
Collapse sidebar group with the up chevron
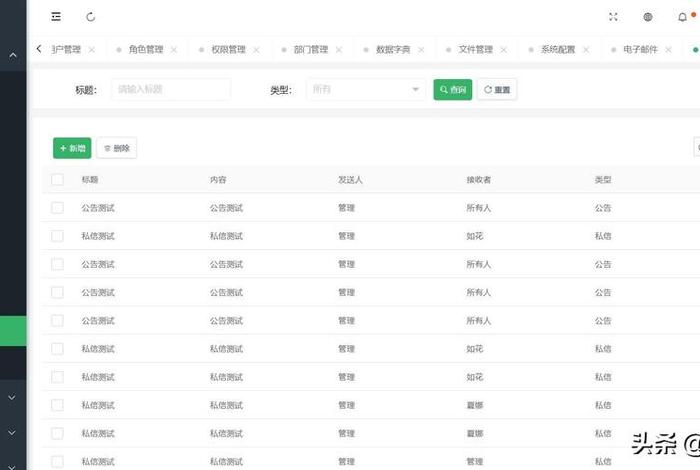(x=13, y=55)
